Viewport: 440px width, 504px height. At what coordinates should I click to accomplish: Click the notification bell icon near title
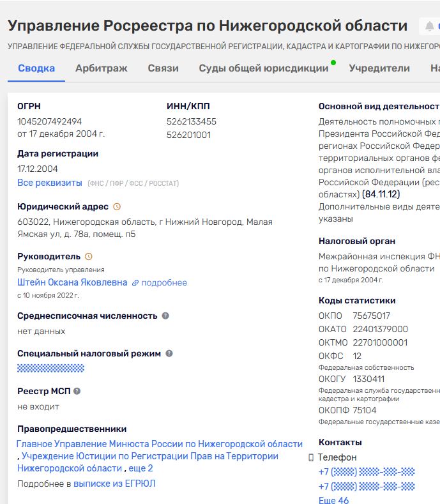tap(429, 26)
